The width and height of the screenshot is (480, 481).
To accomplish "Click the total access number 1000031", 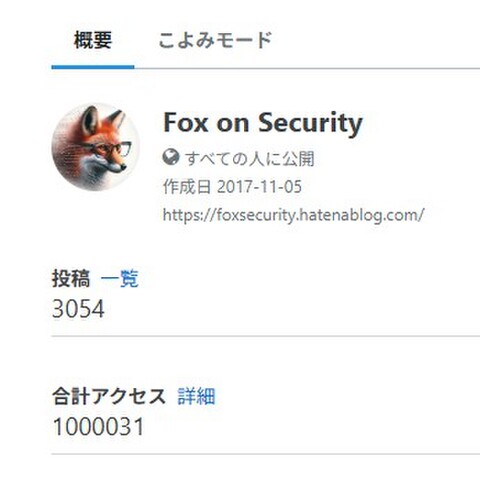I will (x=98, y=427).
